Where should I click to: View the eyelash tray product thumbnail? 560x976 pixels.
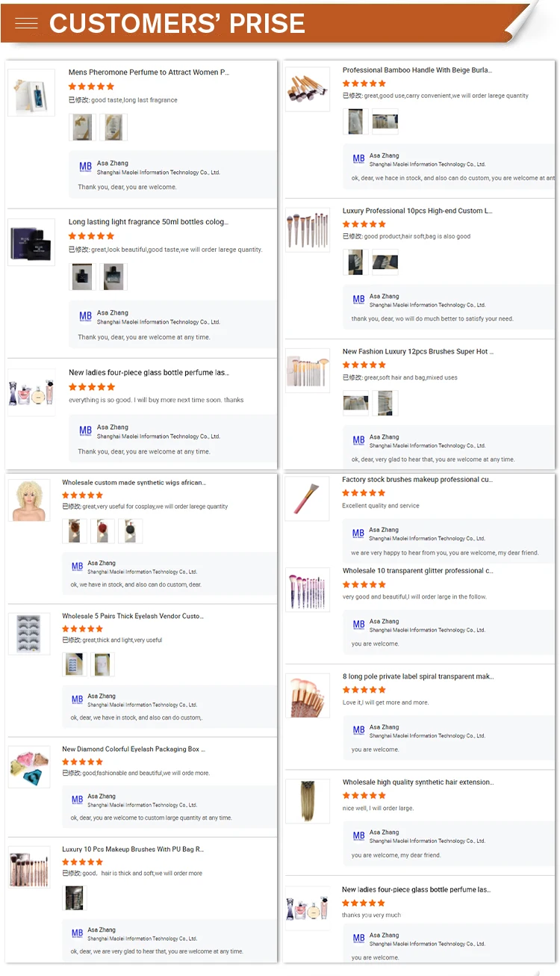coord(29,634)
